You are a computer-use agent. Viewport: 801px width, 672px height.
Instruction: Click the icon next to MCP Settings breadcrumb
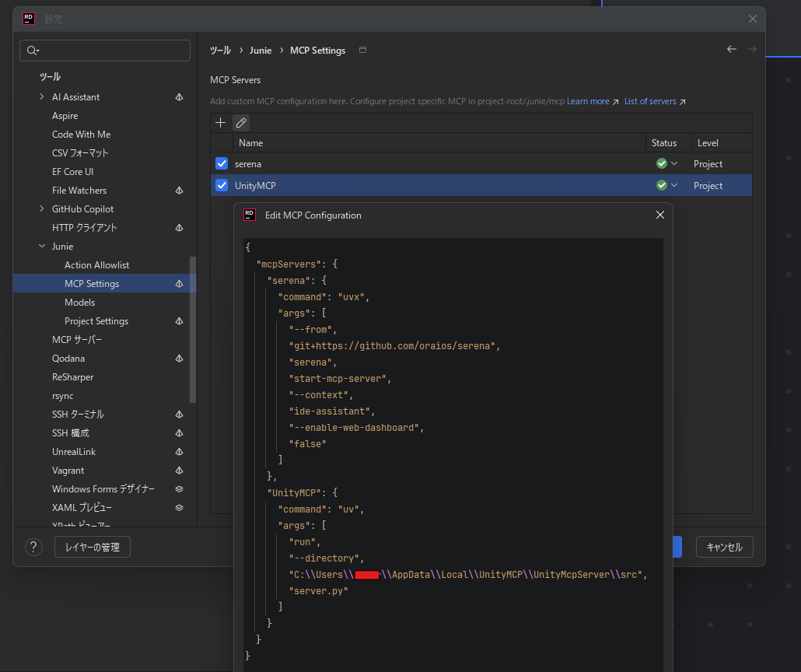tap(362, 51)
